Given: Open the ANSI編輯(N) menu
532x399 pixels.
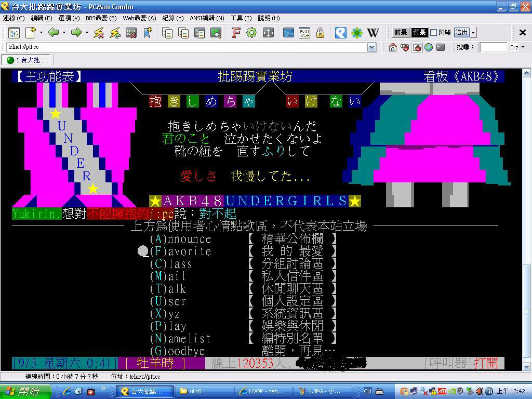Looking at the screenshot, I should click(207, 18).
